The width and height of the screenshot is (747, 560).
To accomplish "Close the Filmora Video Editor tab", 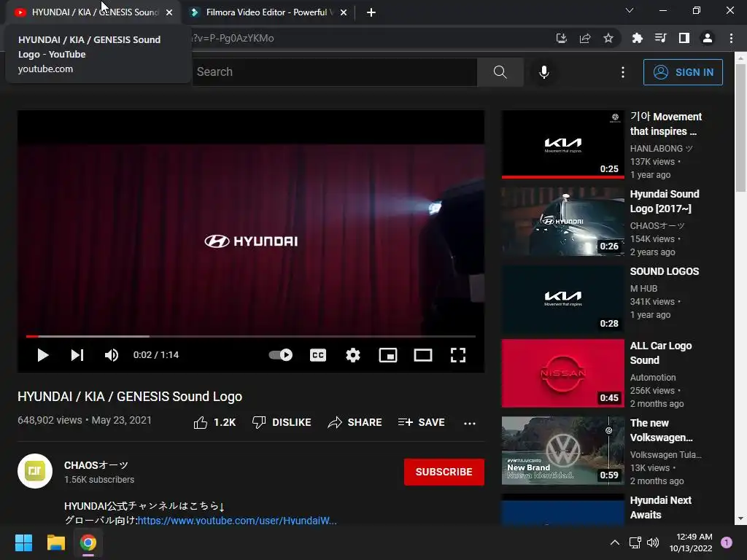I will click(344, 12).
